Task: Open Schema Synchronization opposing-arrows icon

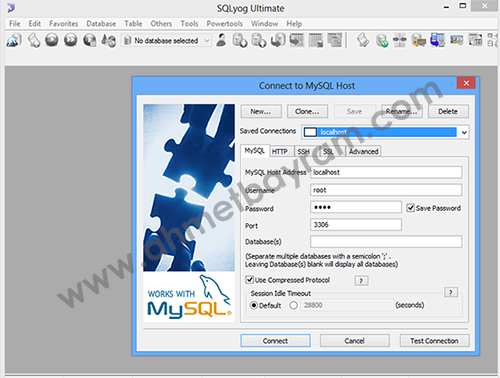Action: [x=399, y=41]
